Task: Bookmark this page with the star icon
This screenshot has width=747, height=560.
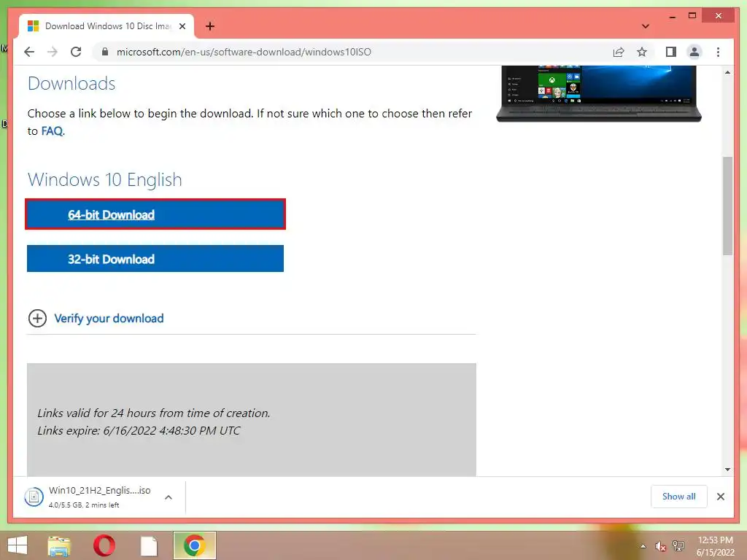Action: point(642,52)
